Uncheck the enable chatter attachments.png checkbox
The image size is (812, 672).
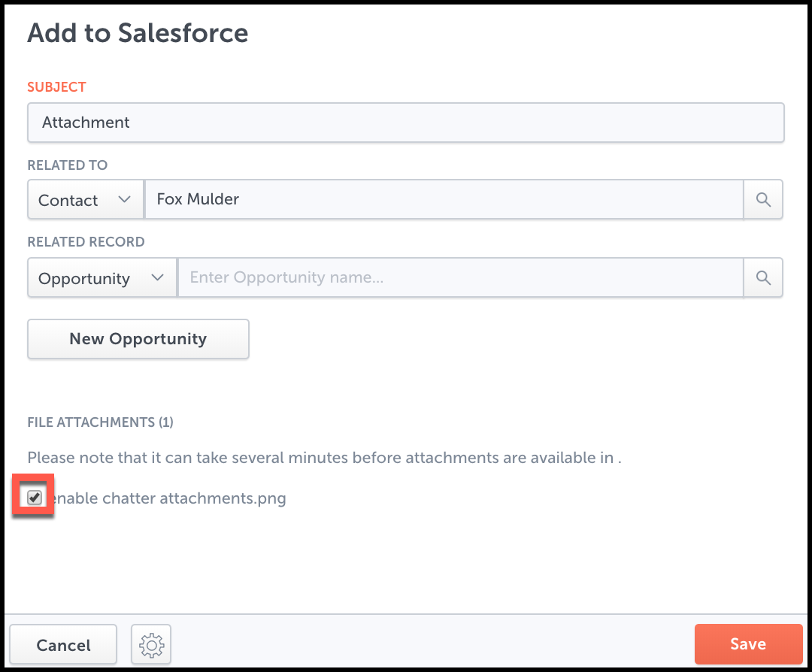point(34,498)
